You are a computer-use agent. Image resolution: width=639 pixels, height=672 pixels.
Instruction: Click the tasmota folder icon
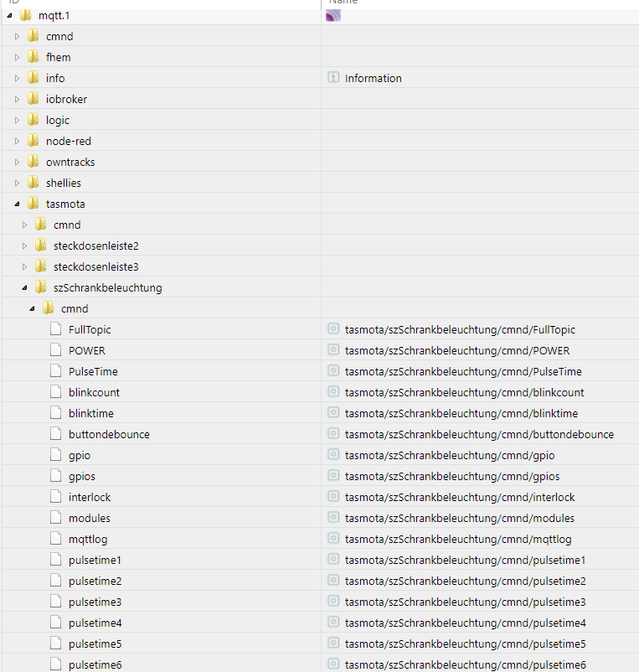click(x=33, y=204)
